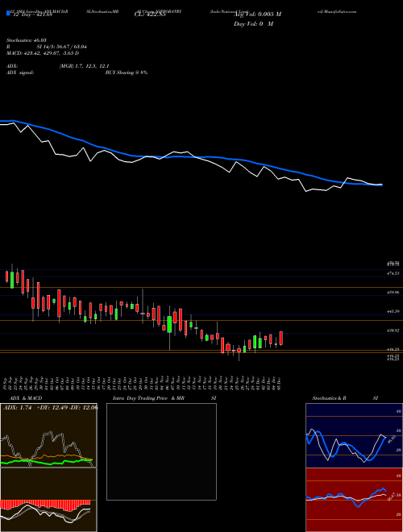Image resolution: width=403 pixels, height=532 pixels.
Task: Click the 'ADX: 1.74 +DY: 12.49 -DY: 12.06' readout
Action: 50,408
